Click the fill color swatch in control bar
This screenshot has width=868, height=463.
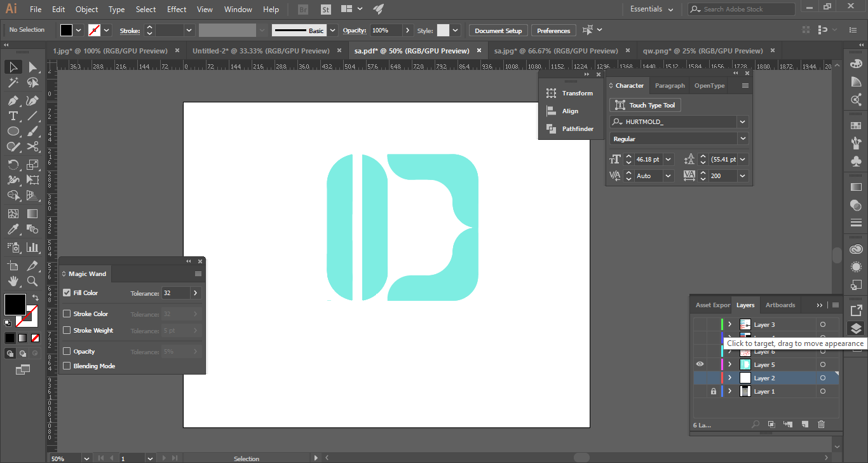(x=66, y=30)
